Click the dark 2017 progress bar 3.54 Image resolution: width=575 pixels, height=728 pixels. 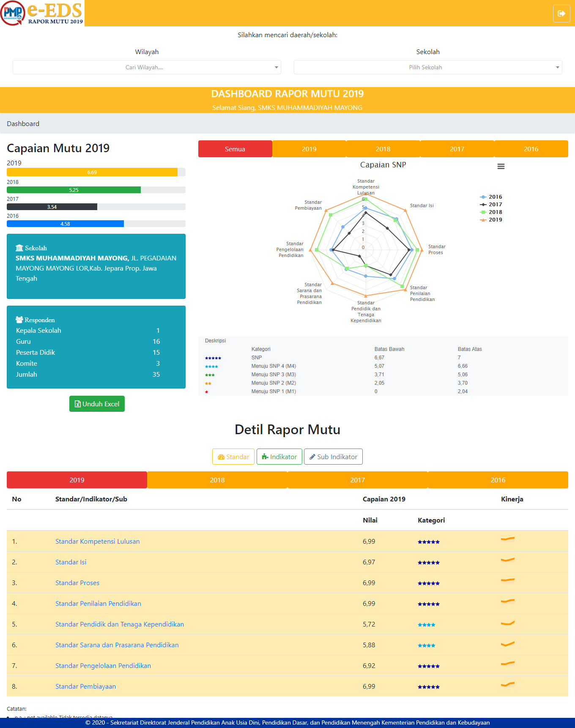[x=52, y=207]
